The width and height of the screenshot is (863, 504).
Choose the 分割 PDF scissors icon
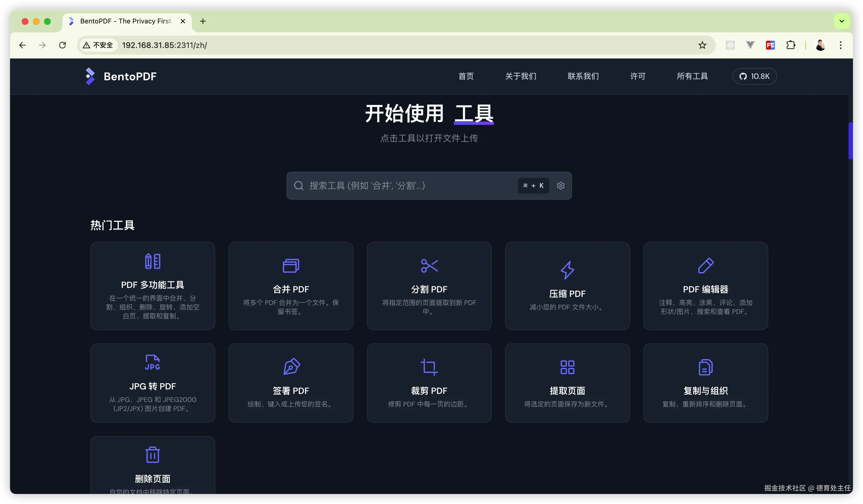(x=429, y=266)
